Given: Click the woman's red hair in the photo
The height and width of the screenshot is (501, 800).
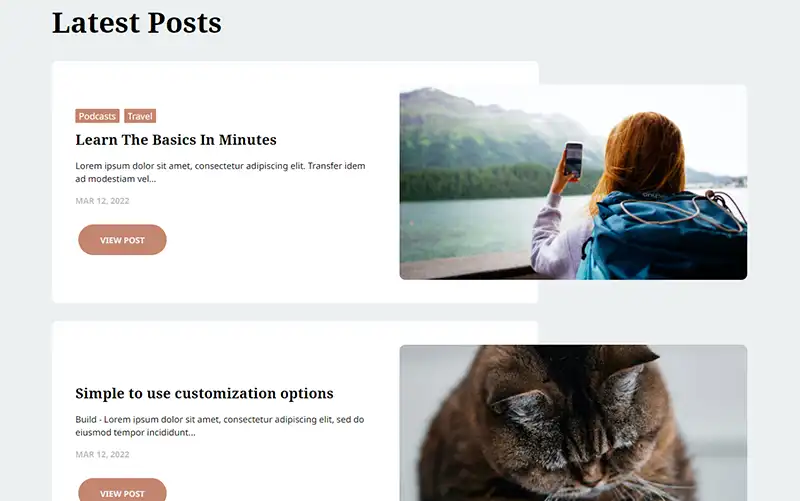Looking at the screenshot, I should [643, 153].
